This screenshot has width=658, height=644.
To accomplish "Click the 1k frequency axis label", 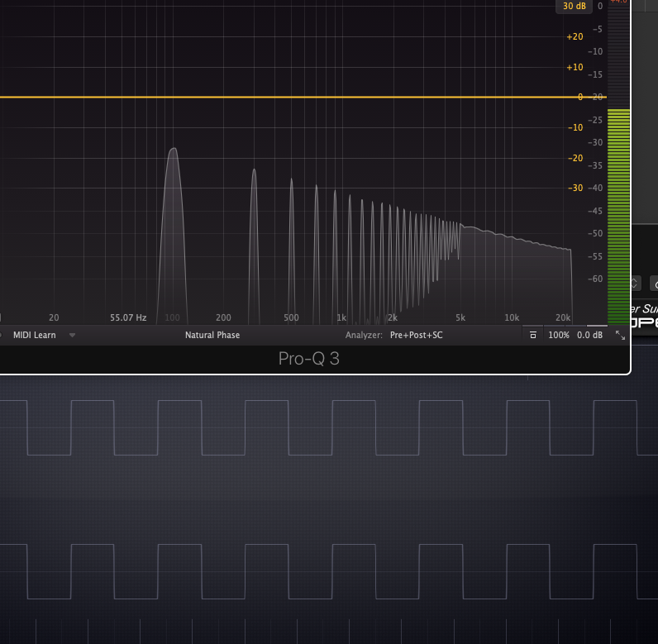I will point(341,317).
